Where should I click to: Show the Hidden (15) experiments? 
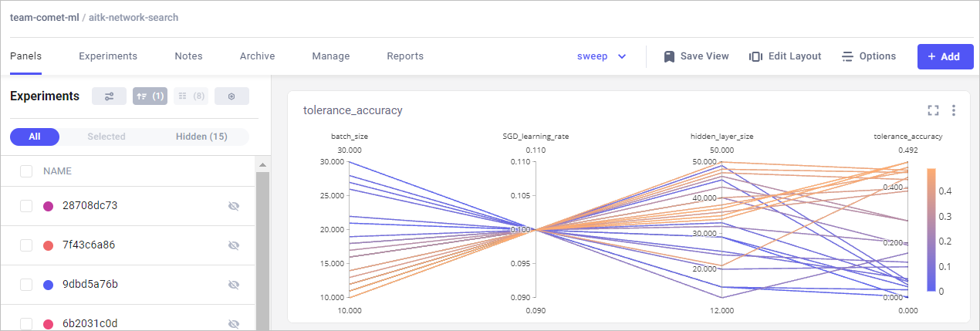click(x=201, y=137)
